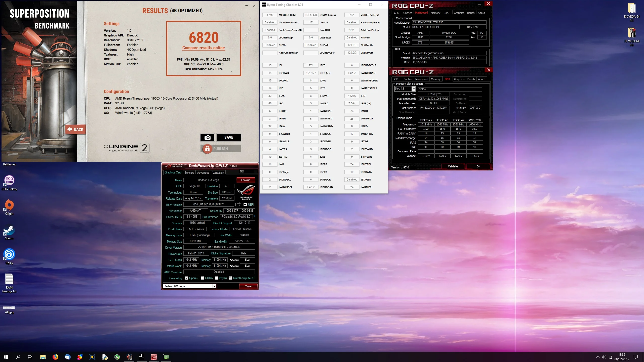Toggle the OpenCL checkbox in GPU-Z
This screenshot has width=644, height=362.
point(186,278)
